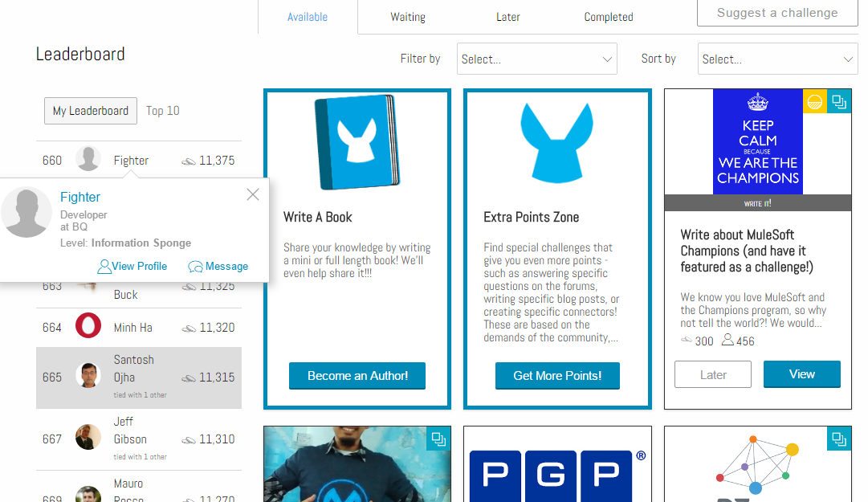868x502 pixels.
Task: Click the Level: Information Sponge text
Action: [x=125, y=243]
